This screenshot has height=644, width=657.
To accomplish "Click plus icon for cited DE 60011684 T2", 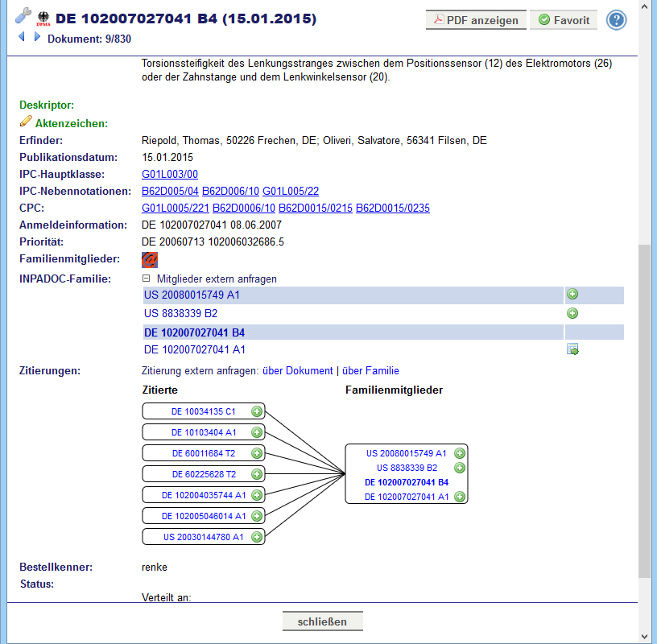I will 257,453.
